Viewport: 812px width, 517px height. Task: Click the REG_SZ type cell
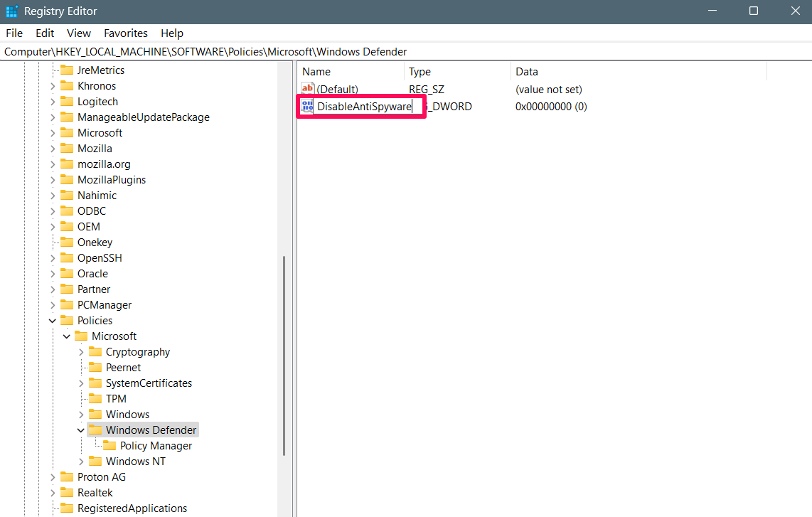(426, 89)
